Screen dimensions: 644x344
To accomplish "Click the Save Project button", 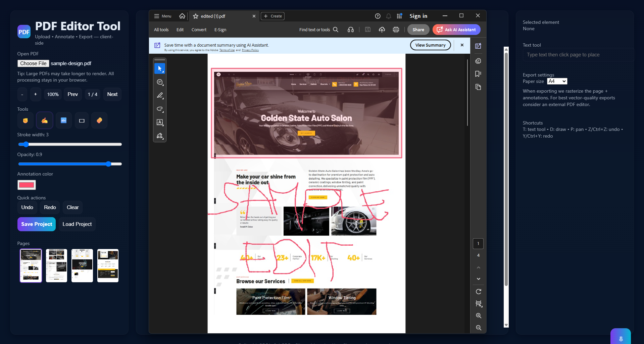I will pyautogui.click(x=37, y=224).
